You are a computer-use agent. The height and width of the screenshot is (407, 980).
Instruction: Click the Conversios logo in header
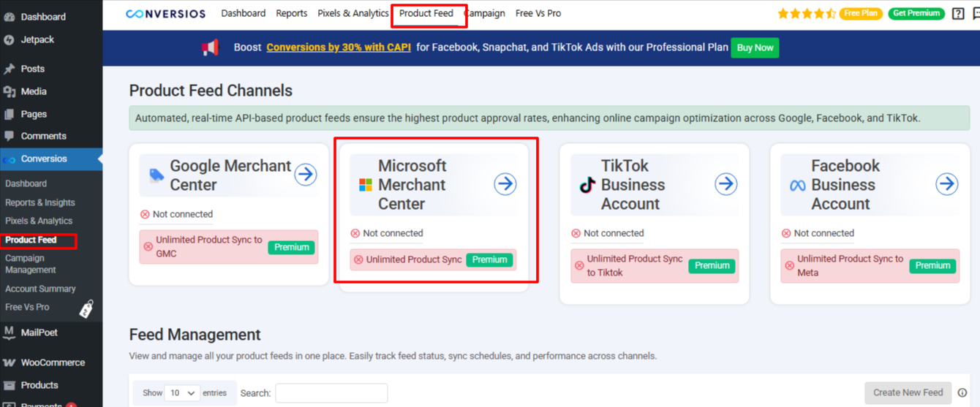pos(166,14)
